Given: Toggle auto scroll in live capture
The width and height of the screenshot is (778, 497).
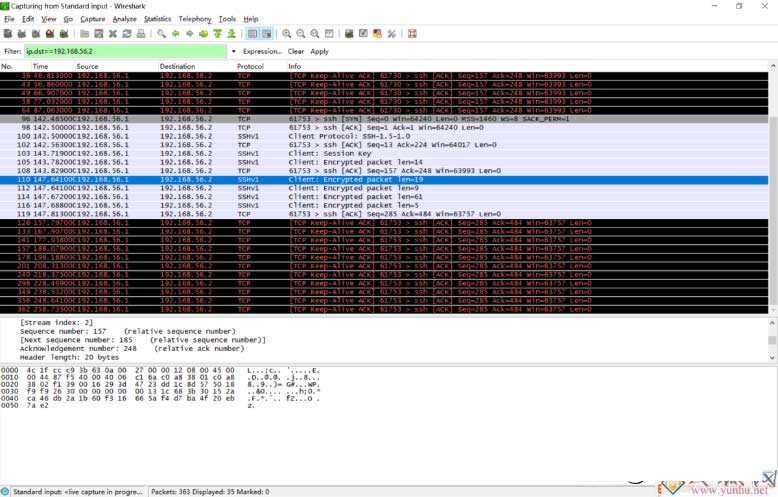Looking at the screenshot, I should click(x=266, y=33).
